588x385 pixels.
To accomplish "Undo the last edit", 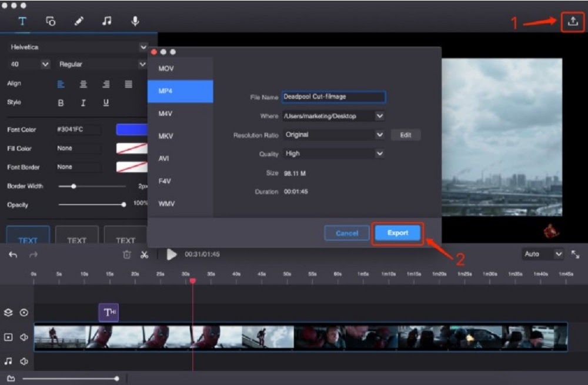I will (13, 255).
